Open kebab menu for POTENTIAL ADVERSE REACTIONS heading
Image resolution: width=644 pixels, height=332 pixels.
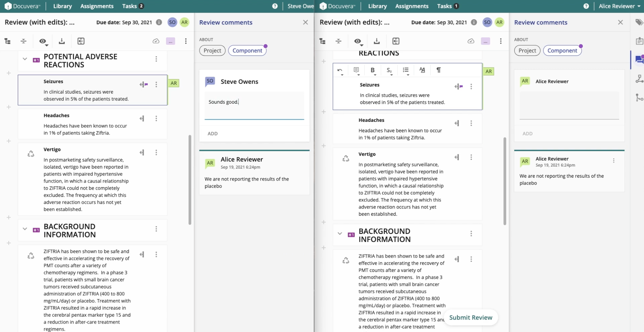coord(156,59)
